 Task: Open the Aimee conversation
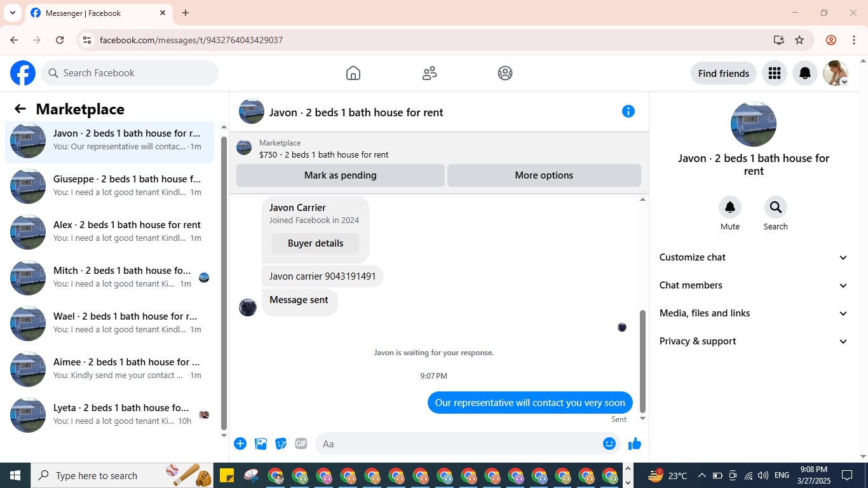pyautogui.click(x=109, y=369)
